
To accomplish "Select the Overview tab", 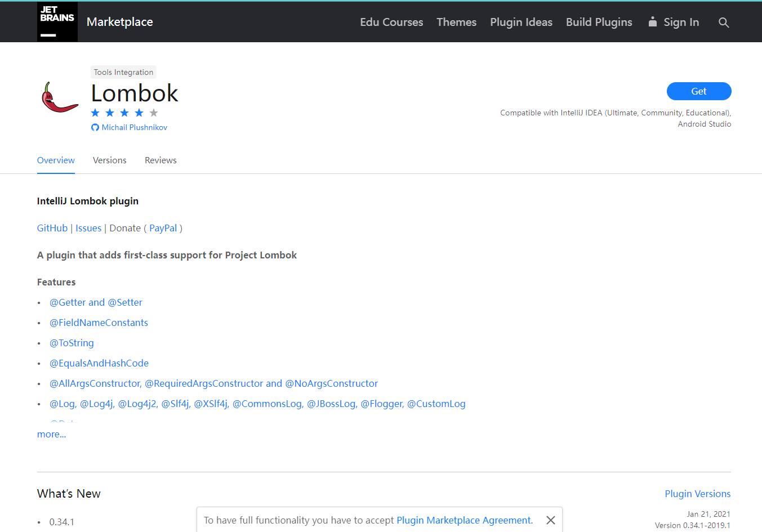I will pos(56,160).
